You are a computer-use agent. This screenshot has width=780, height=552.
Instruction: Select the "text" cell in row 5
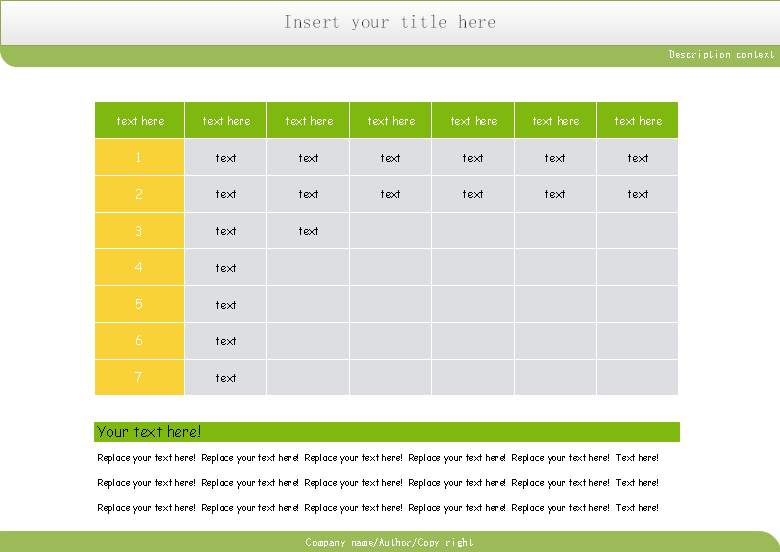click(225, 304)
